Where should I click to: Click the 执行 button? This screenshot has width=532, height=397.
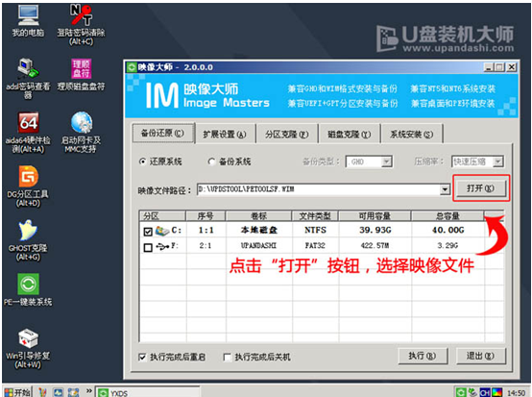[x=423, y=356]
